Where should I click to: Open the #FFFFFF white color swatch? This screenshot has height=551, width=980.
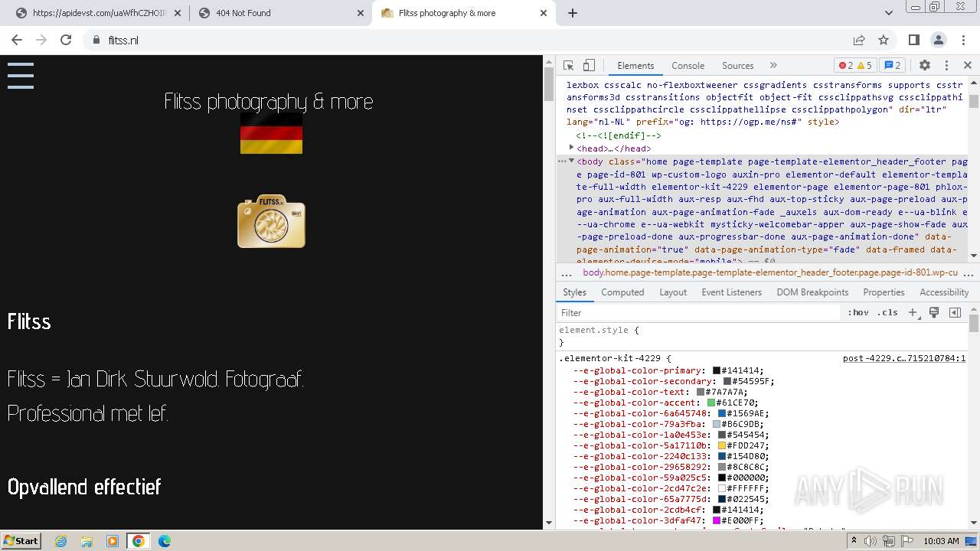tap(722, 488)
